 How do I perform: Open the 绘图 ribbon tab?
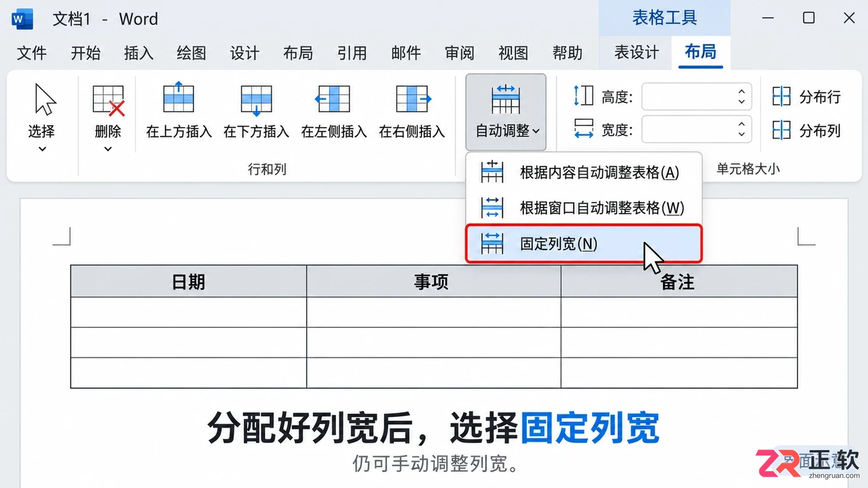192,53
